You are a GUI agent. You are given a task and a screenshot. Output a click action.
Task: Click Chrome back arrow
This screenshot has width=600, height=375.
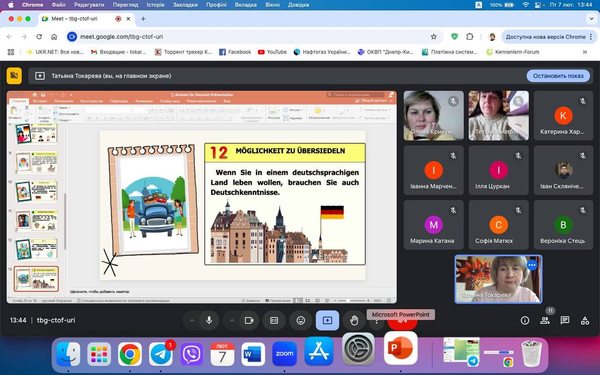[9, 37]
